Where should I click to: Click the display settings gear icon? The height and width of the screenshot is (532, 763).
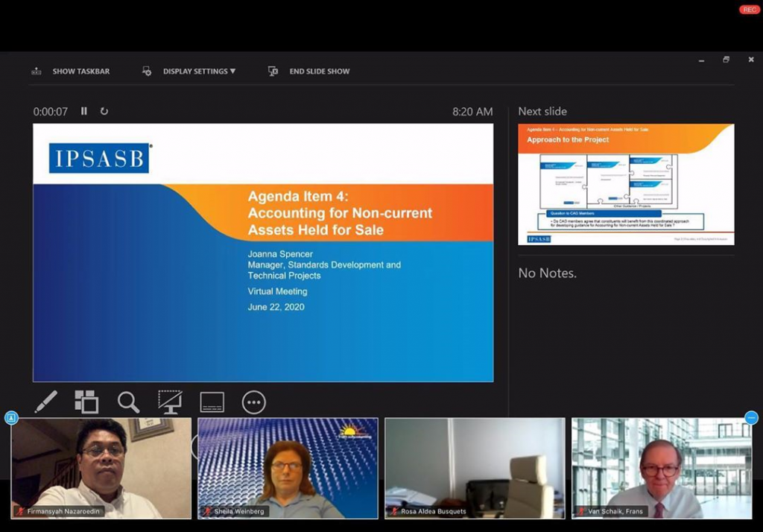[147, 71]
